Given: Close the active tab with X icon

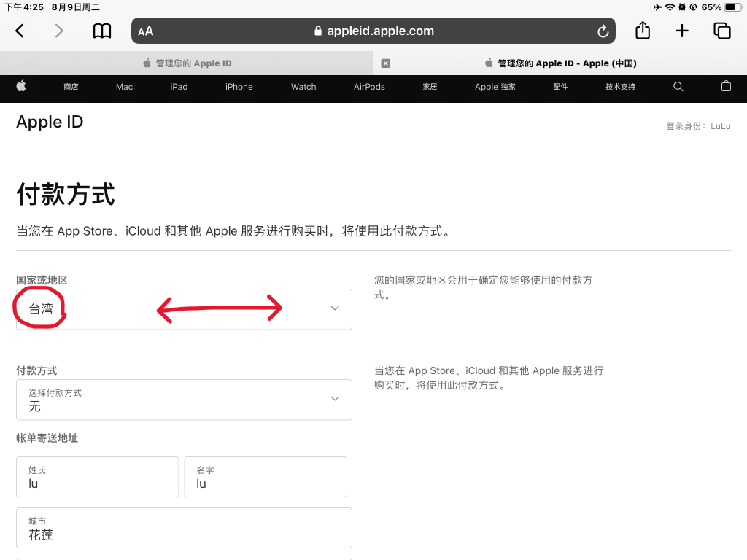Looking at the screenshot, I should (386, 63).
